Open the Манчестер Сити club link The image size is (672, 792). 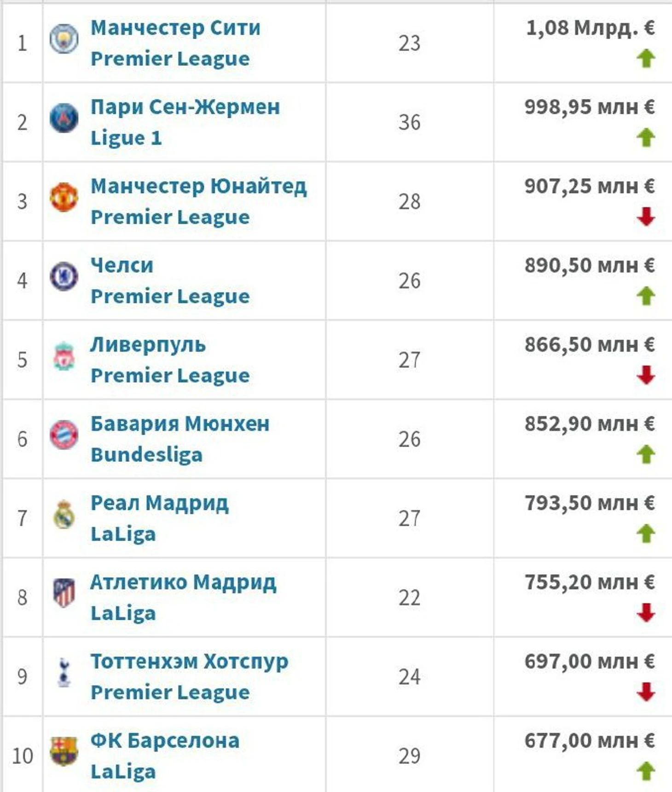[175, 28]
